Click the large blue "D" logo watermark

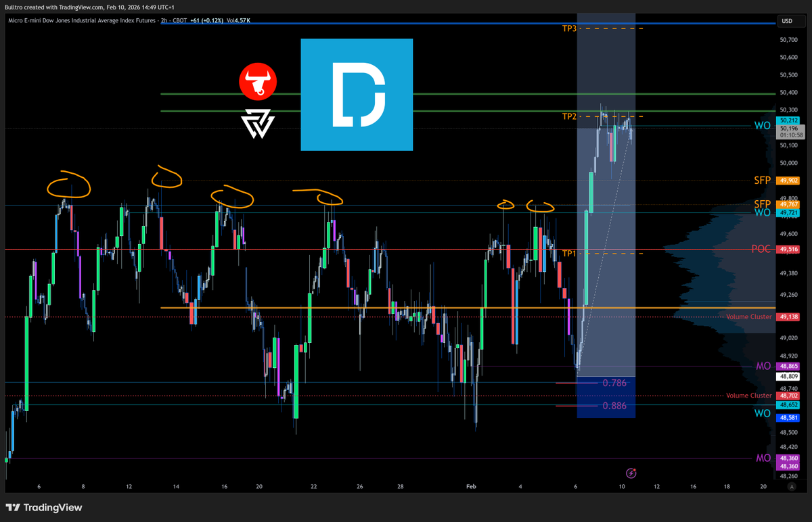click(357, 95)
